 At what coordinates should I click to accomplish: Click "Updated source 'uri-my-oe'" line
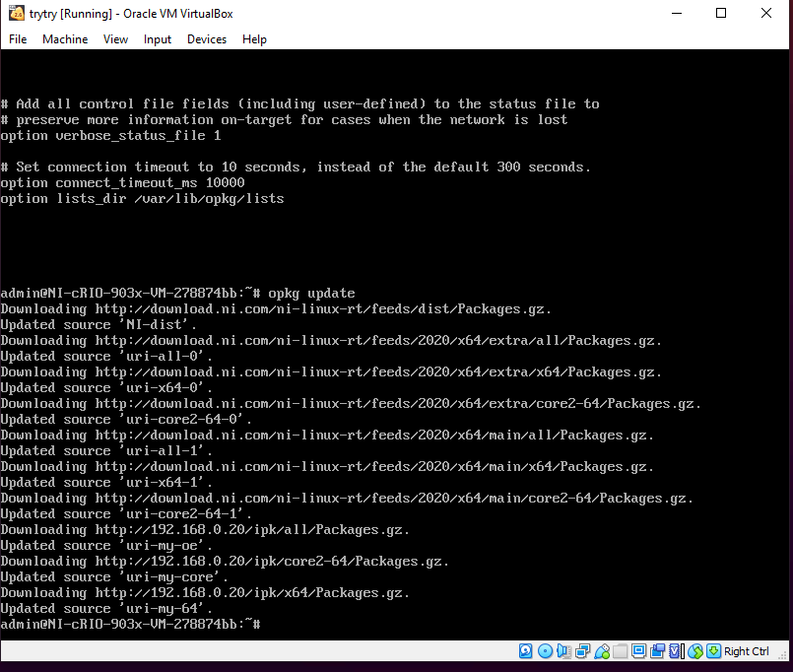point(106,545)
